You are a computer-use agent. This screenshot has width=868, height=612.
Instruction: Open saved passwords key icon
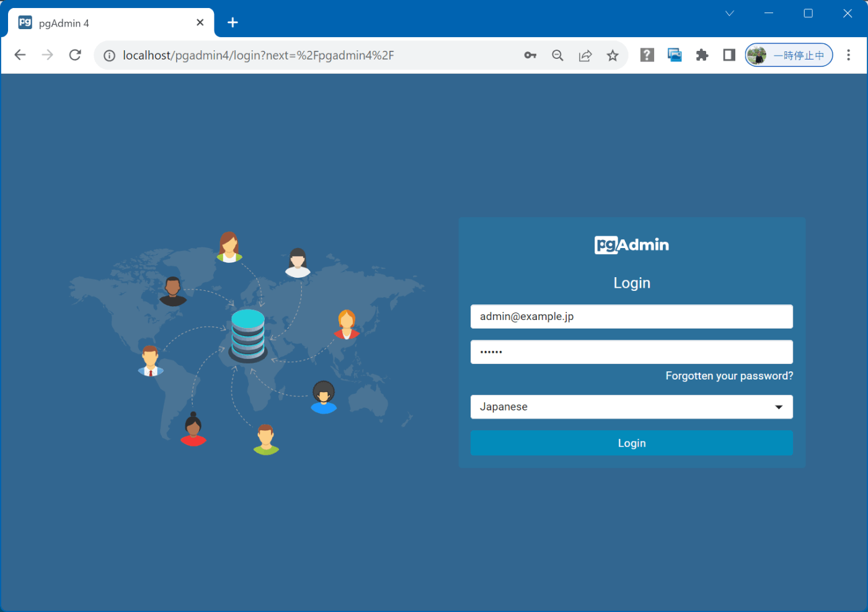(530, 55)
